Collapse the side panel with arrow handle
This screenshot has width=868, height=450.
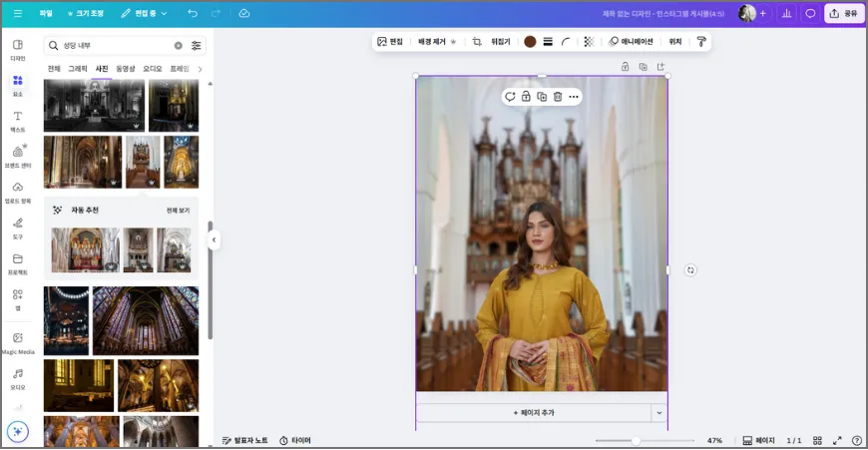[x=214, y=239]
